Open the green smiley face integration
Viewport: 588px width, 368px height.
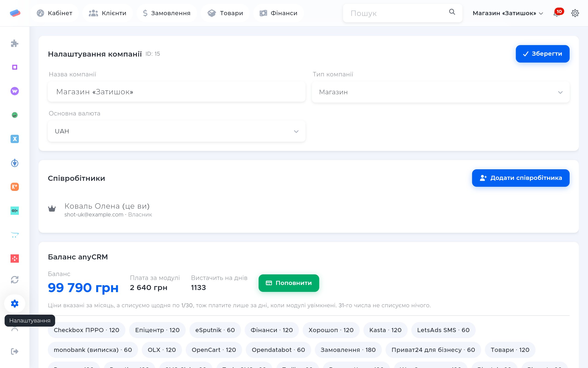coord(14,115)
